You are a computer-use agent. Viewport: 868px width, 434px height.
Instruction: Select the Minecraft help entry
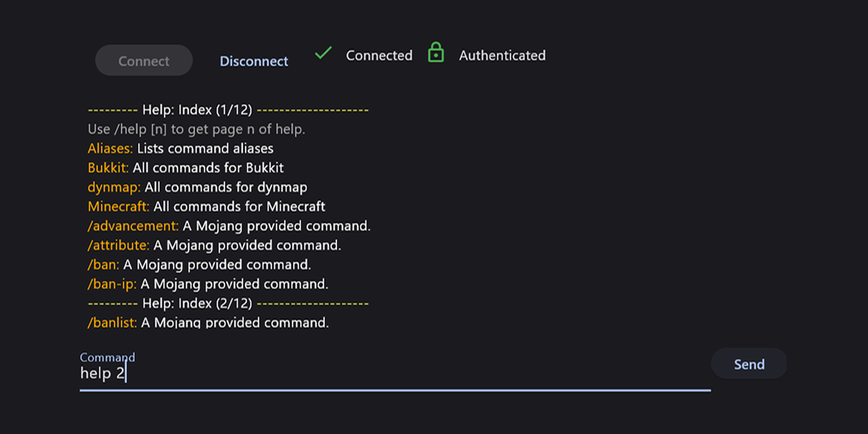click(206, 206)
